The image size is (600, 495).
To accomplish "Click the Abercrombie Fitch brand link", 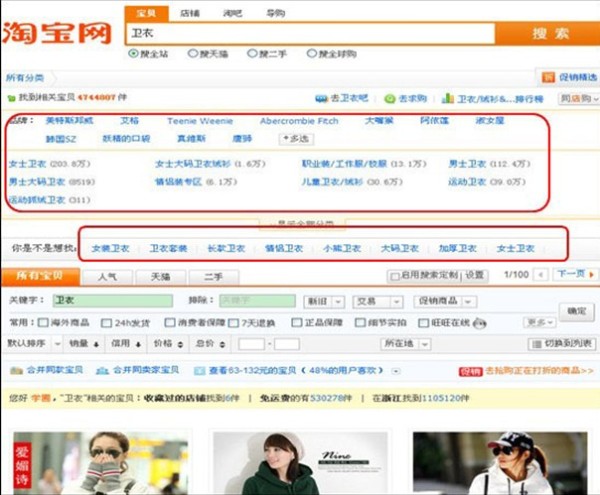I will tap(300, 120).
